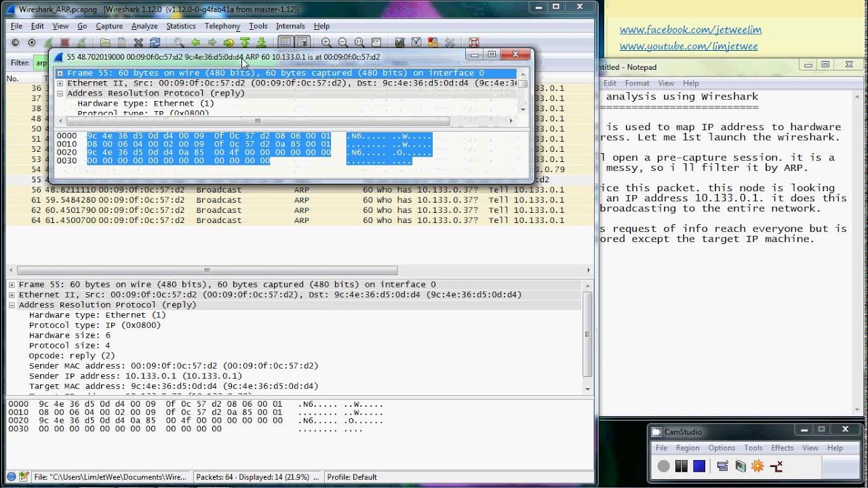Image resolution: width=868 pixels, height=488 pixels.
Task: Open CamStudio Effects menu
Action: [782, 448]
